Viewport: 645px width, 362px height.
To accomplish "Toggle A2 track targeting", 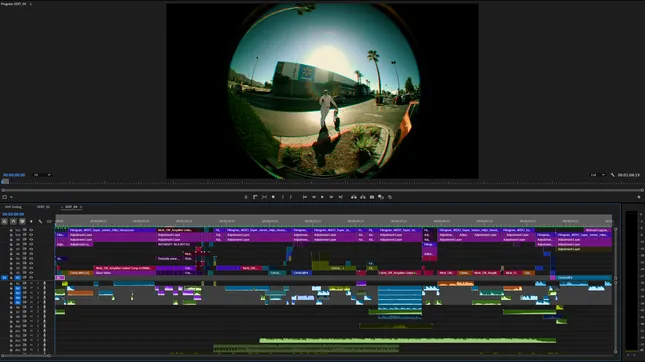I will tap(18, 288).
